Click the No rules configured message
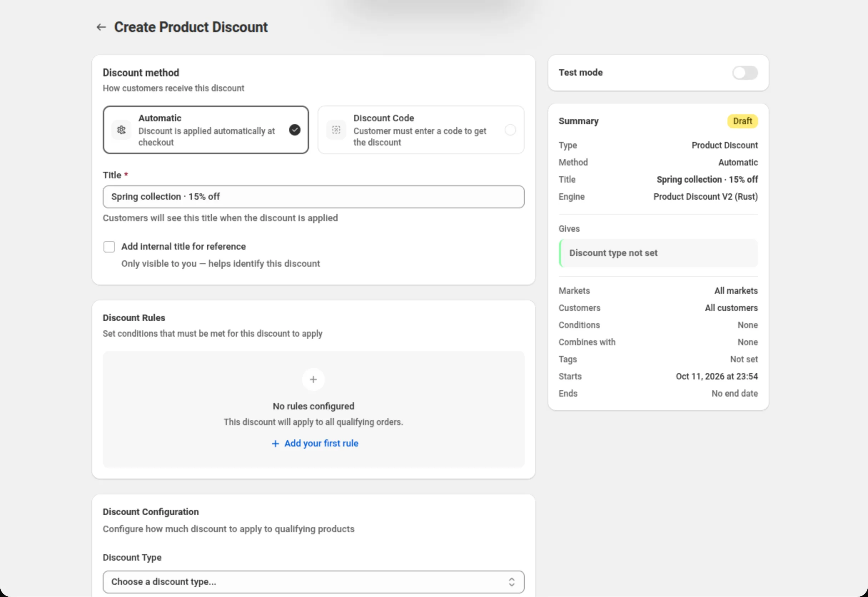The image size is (868, 597). point(313,406)
